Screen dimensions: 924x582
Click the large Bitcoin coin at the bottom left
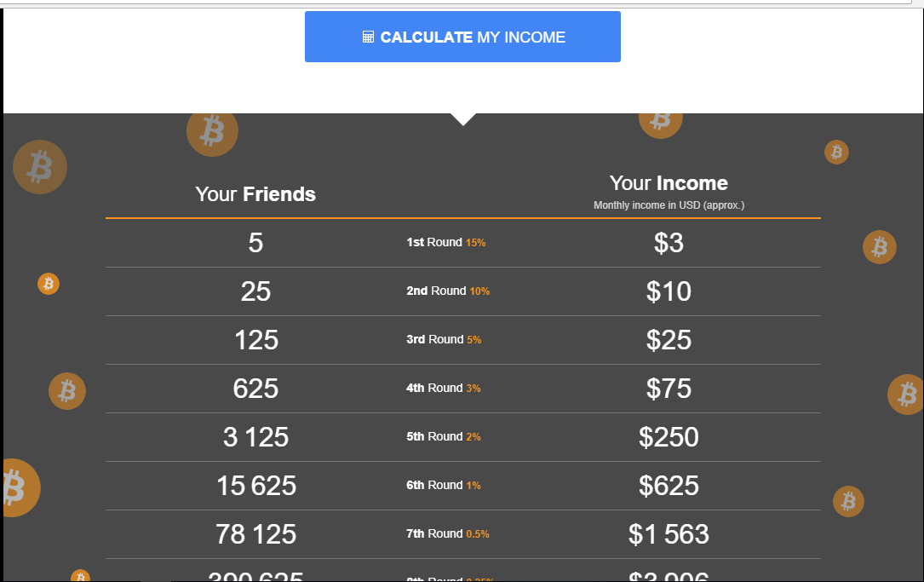(x=17, y=487)
